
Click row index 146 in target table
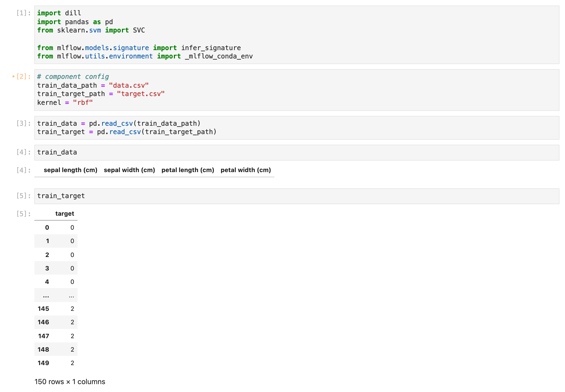pos(43,322)
